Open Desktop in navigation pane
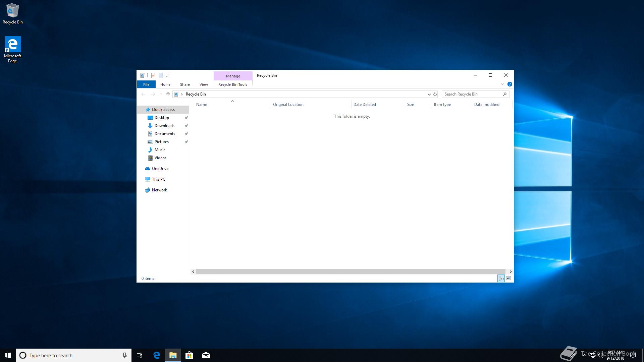Viewport: 644px width, 362px height. pos(162,118)
